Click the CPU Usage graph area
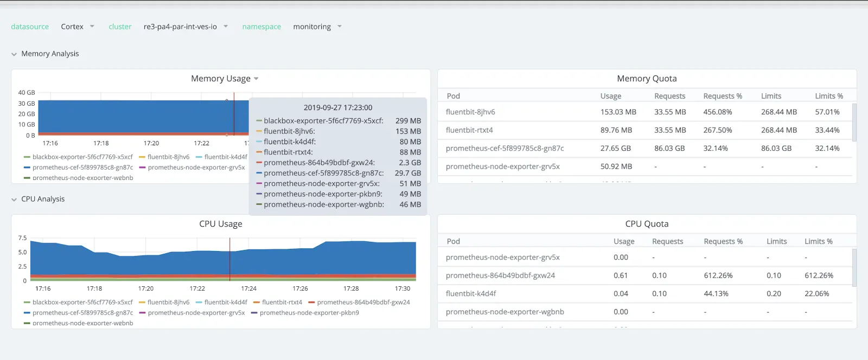This screenshot has width=868, height=360. coord(224,259)
